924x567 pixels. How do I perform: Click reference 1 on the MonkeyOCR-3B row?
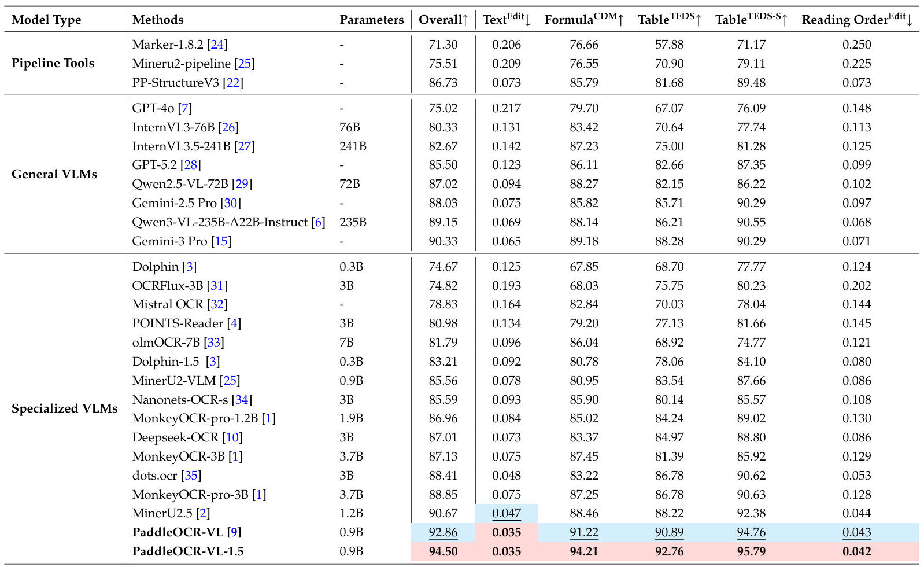pos(235,456)
